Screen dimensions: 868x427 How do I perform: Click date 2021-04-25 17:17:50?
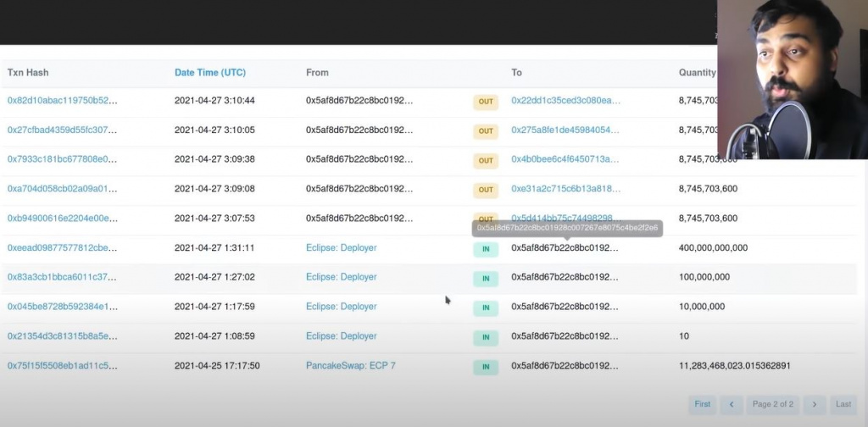pos(217,366)
